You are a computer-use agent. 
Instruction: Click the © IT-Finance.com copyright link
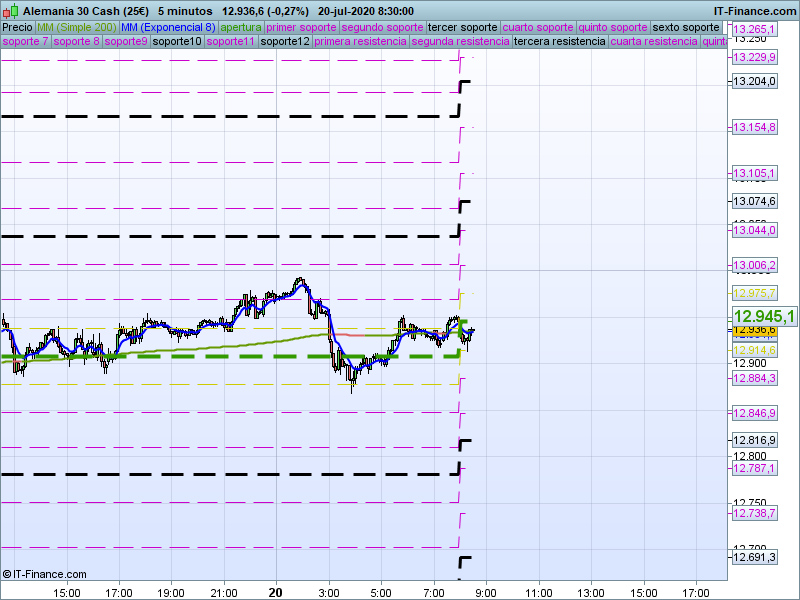click(45, 574)
